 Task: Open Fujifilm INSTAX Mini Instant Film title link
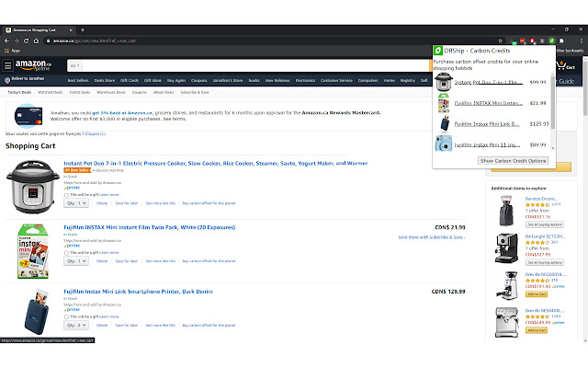click(149, 227)
